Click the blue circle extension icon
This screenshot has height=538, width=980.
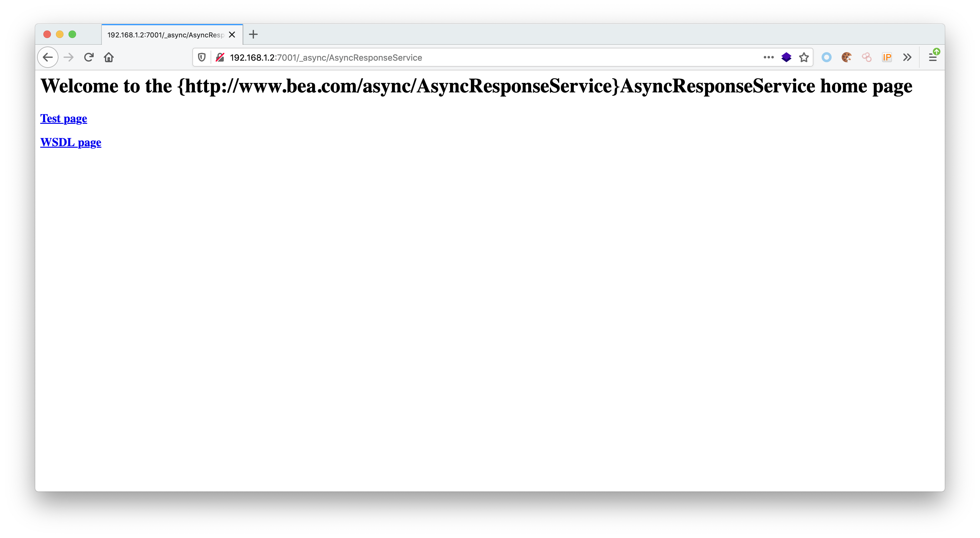coord(826,58)
